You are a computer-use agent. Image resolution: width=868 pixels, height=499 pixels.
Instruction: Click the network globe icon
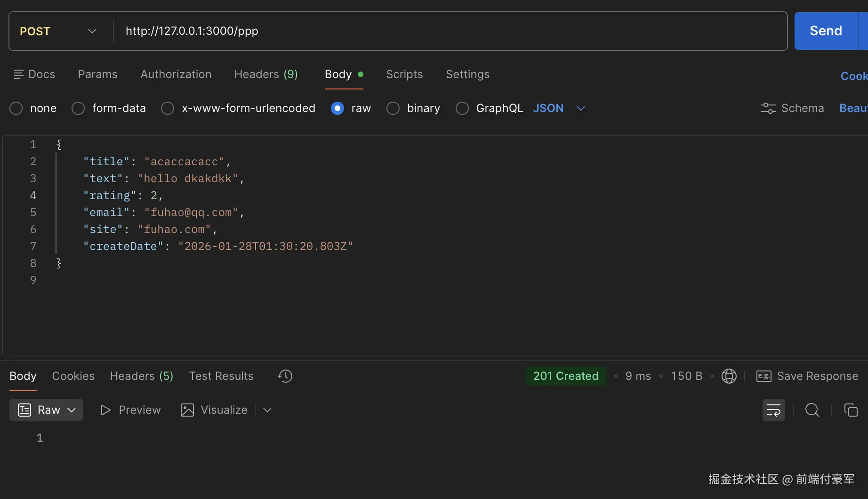coord(729,376)
